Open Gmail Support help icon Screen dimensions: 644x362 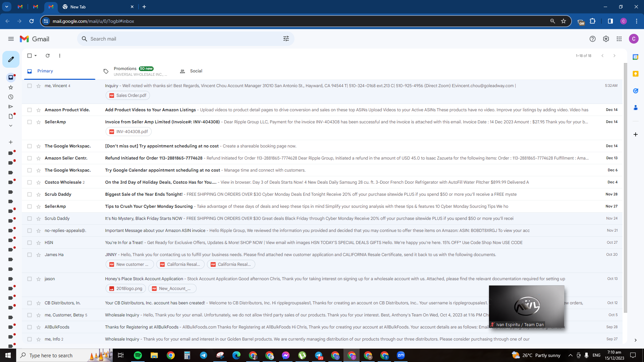[x=593, y=39]
